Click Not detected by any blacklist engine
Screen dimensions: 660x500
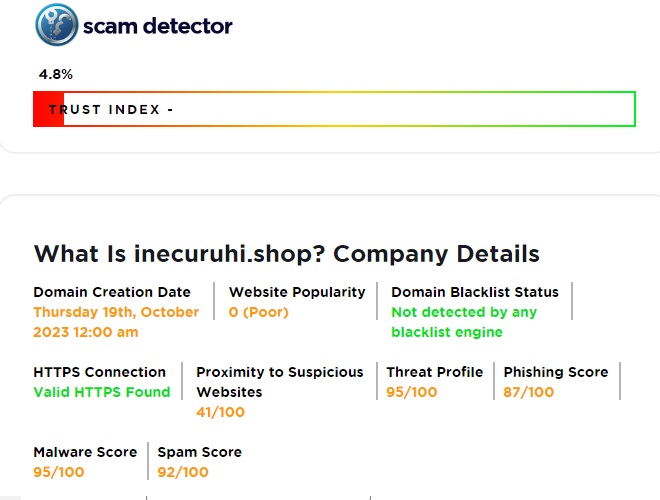click(x=464, y=322)
